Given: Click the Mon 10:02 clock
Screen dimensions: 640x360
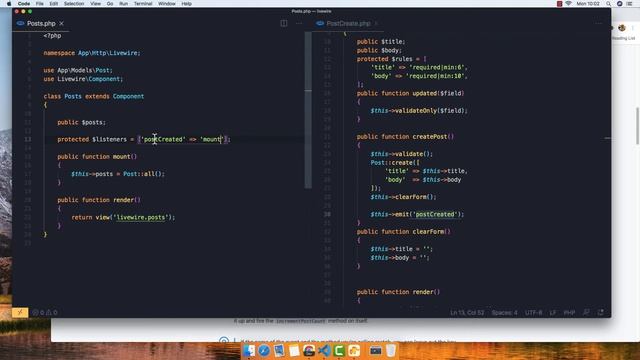Looking at the screenshot, I should (588, 4).
